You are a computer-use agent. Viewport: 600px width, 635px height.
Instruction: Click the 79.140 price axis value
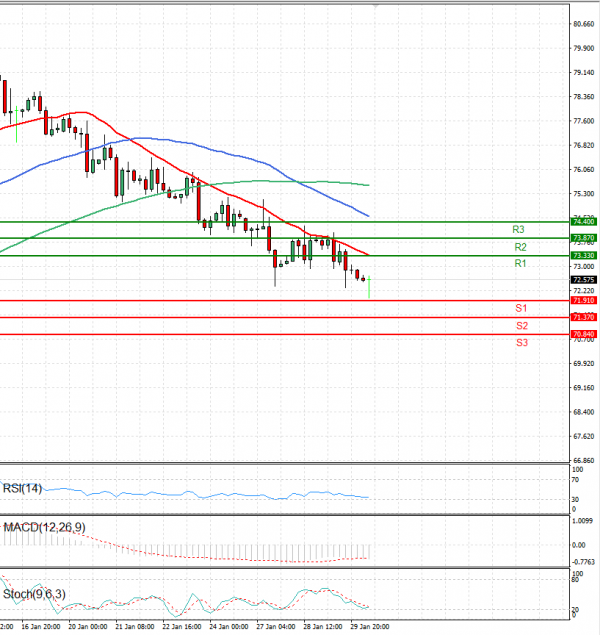[584, 72]
